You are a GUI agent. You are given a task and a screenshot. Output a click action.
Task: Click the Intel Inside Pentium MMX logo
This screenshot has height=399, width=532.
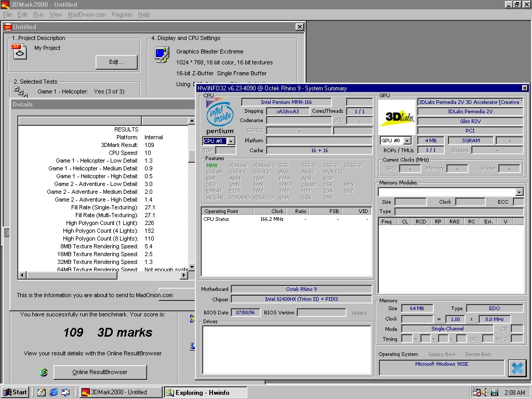click(220, 116)
